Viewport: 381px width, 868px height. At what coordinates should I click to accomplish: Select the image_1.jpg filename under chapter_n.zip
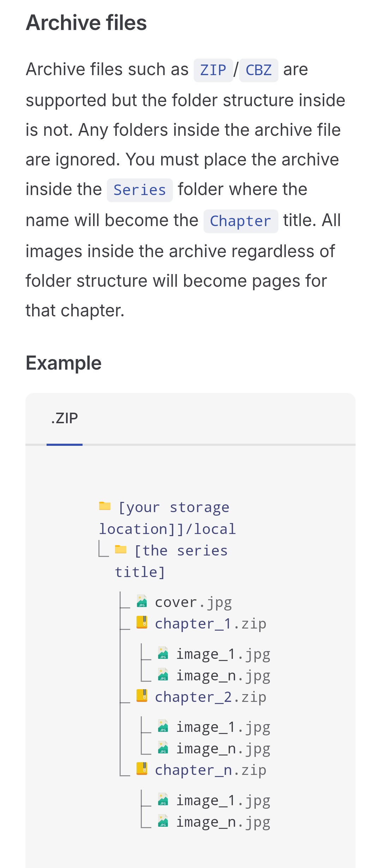click(x=223, y=801)
